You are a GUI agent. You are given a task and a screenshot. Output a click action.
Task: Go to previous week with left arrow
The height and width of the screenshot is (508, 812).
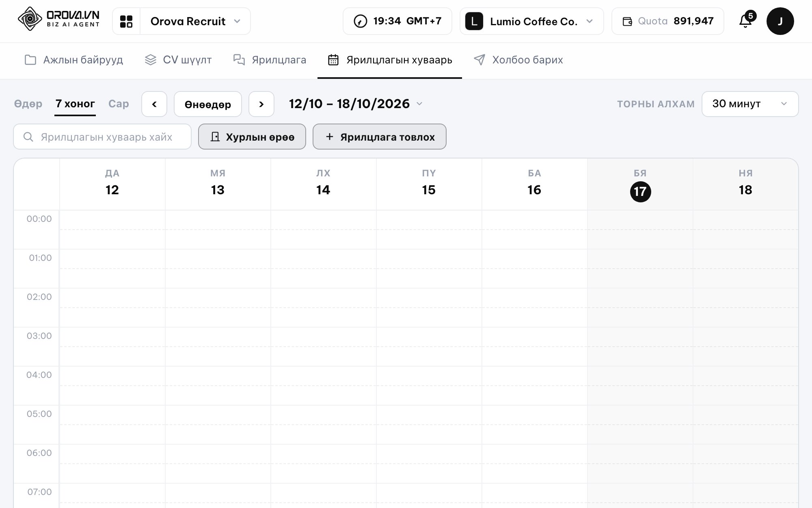[x=154, y=104]
